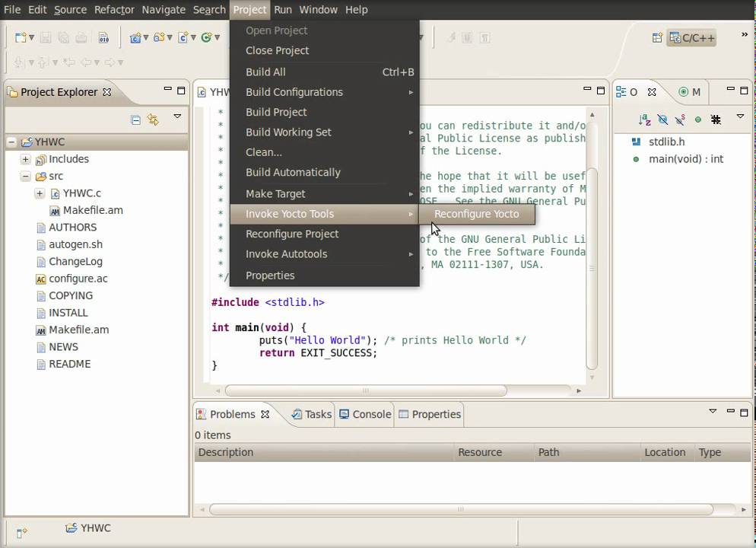
Task: Collapse the src folder tree node
Action: pos(25,176)
